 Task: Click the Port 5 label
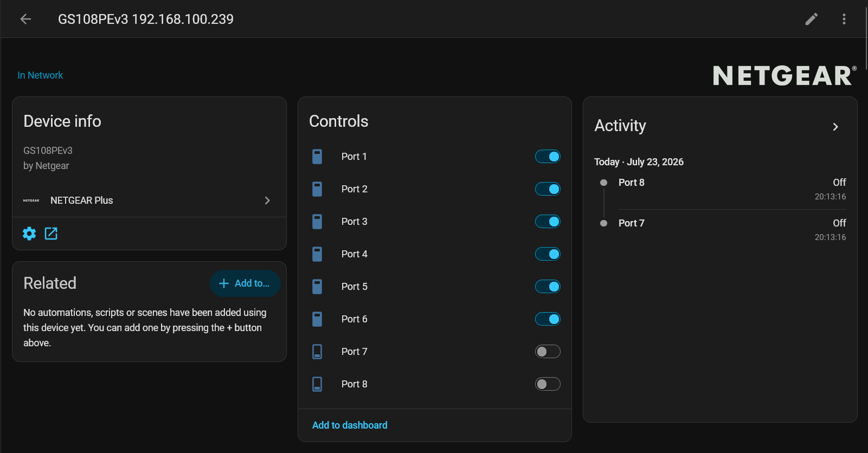(x=355, y=287)
